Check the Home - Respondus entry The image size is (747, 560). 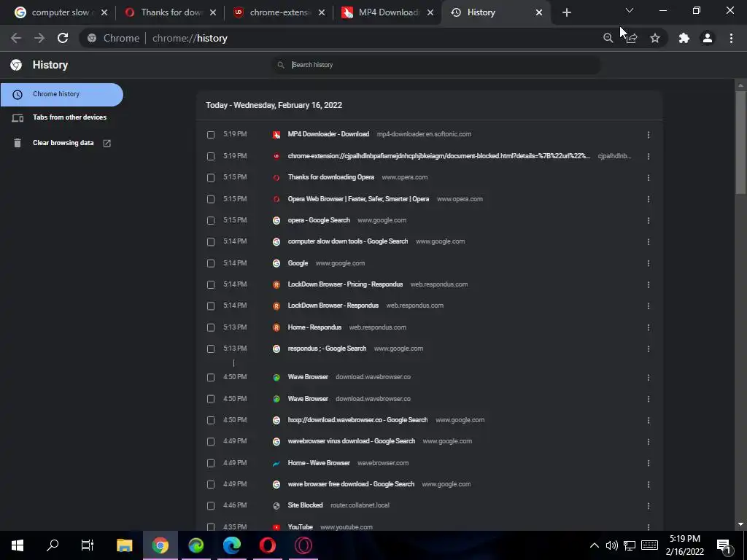(x=211, y=327)
